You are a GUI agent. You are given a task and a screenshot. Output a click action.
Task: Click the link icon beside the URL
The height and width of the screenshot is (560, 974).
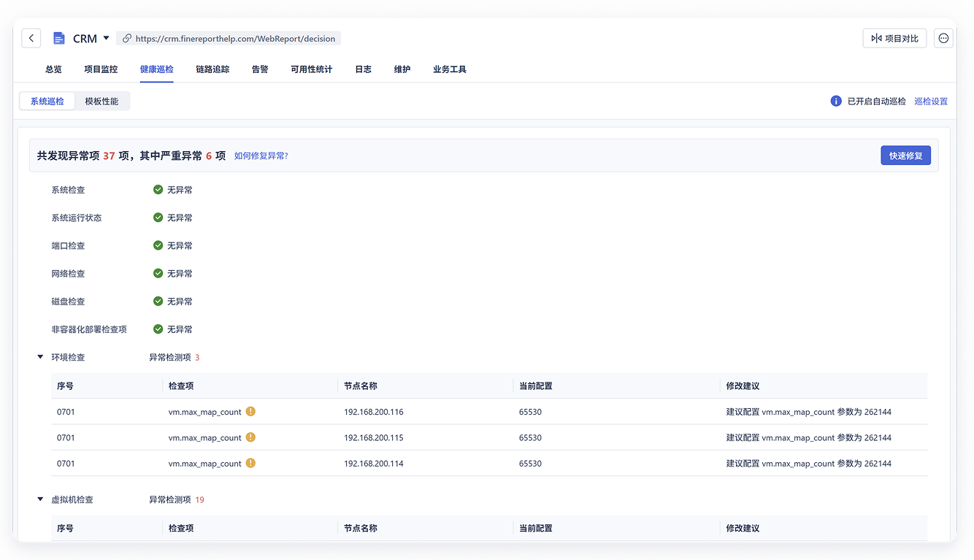[x=127, y=39]
